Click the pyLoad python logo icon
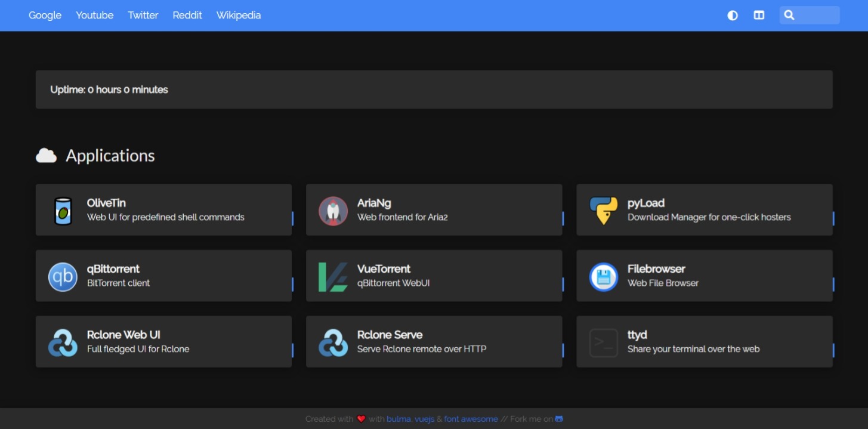Viewport: 868px width, 429px height. 603,211
